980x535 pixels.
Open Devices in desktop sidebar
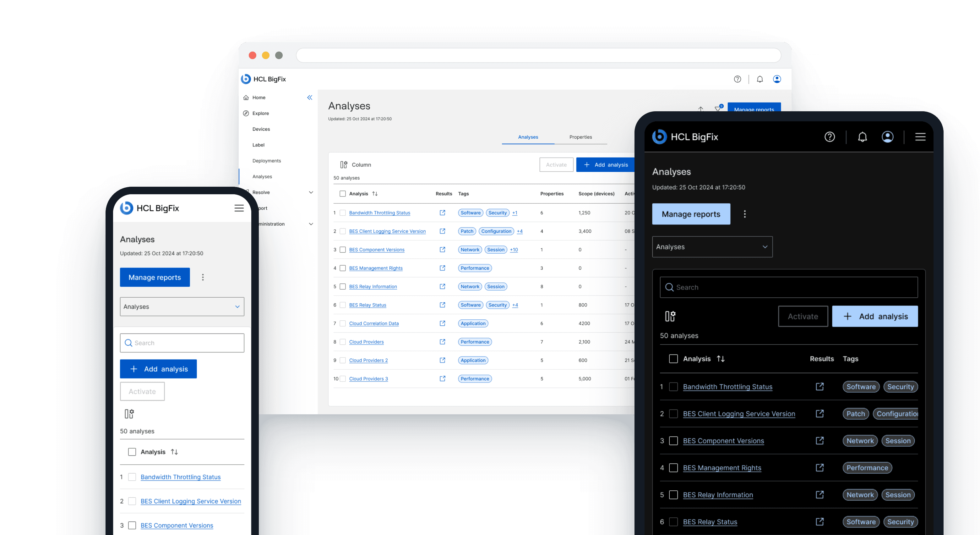[x=261, y=129]
